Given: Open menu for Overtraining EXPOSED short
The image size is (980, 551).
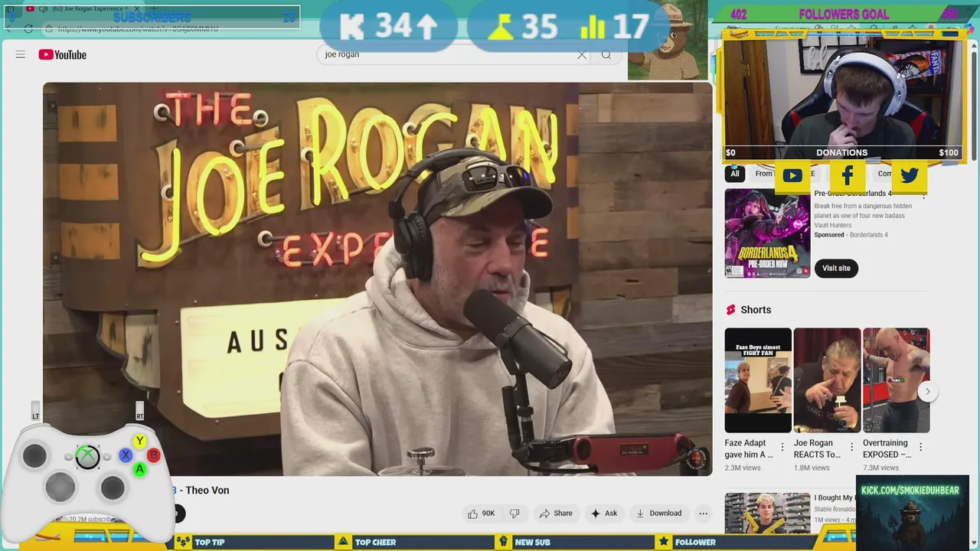Looking at the screenshot, I should tap(920, 447).
